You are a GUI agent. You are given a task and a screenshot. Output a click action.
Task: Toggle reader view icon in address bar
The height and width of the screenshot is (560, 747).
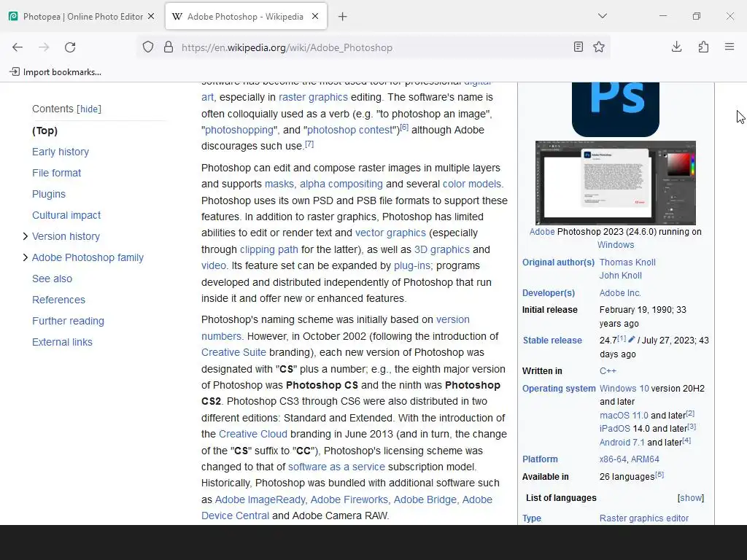coord(578,47)
